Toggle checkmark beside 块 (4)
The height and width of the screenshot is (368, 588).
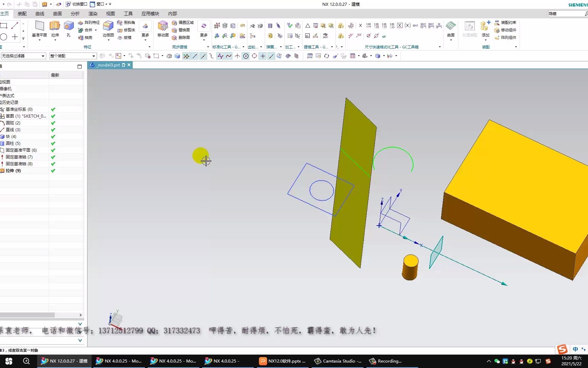click(53, 136)
